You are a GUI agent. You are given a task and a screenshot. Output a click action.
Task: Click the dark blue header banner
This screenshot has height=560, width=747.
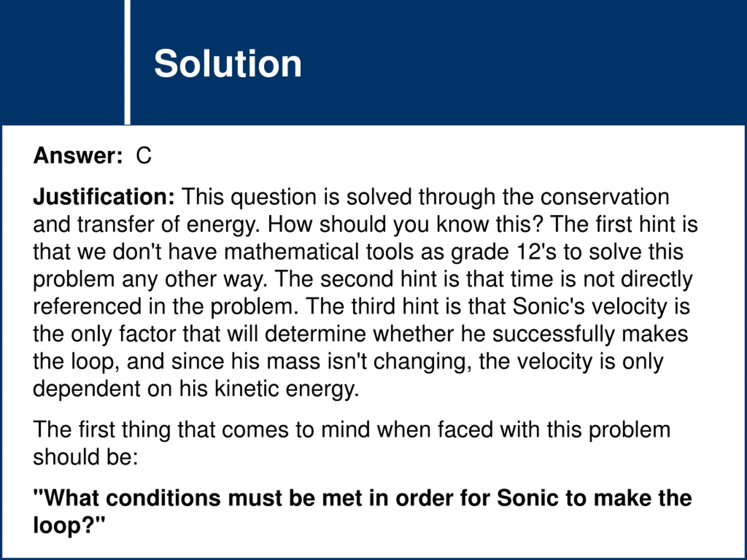click(373, 62)
